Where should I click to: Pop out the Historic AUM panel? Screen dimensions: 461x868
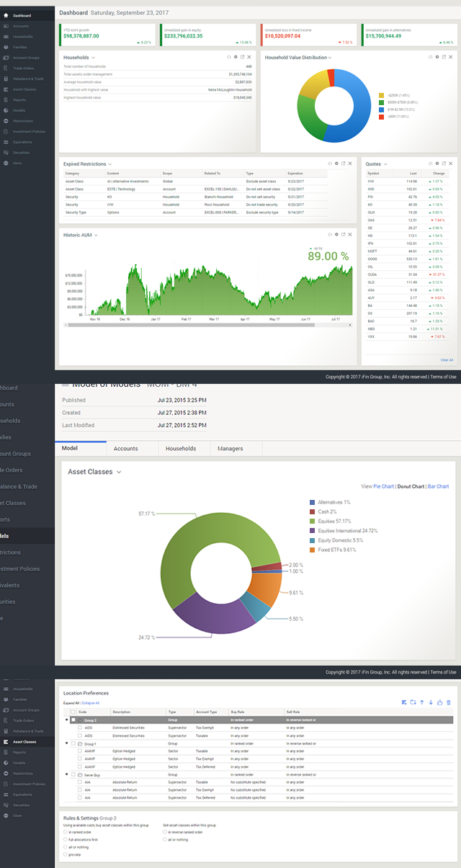pos(344,234)
